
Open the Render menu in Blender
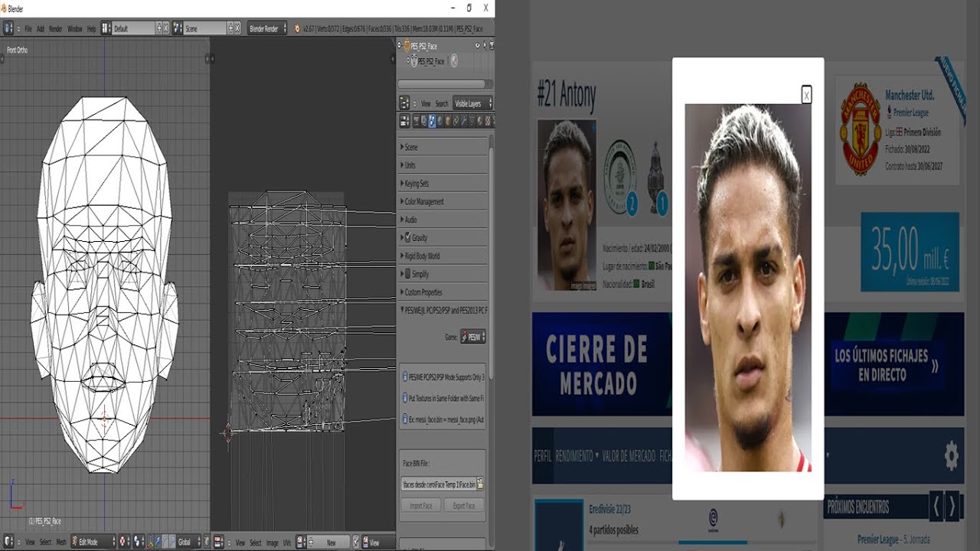[x=56, y=28]
